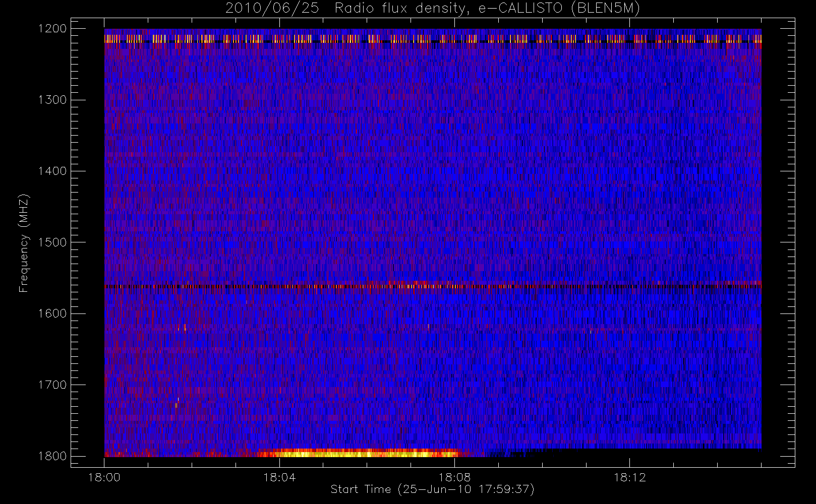816x504 pixels.
Task: Click the 18:08 time tick label
Action: click(x=454, y=477)
